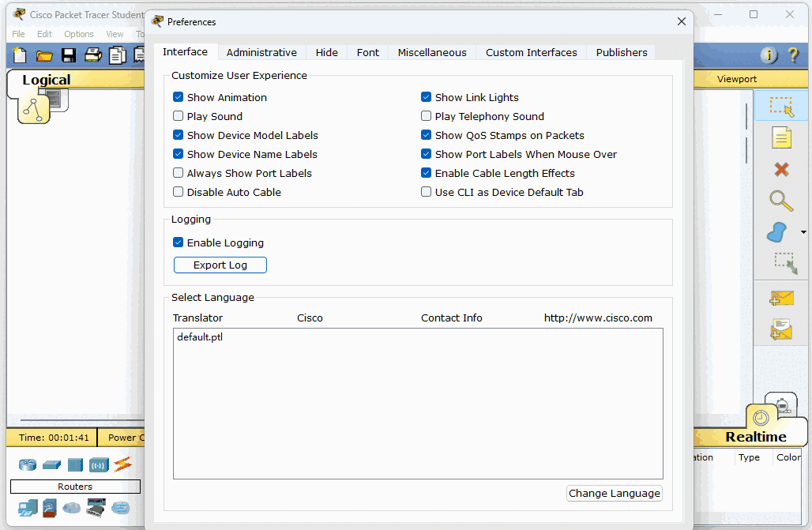Turn off Enable Logging checkbox
The width and height of the screenshot is (812, 530).
tap(179, 242)
